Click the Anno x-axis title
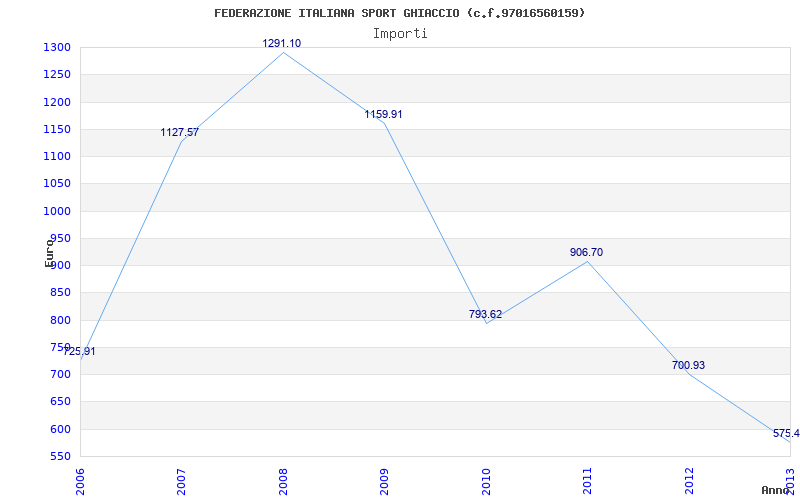 click(x=775, y=490)
